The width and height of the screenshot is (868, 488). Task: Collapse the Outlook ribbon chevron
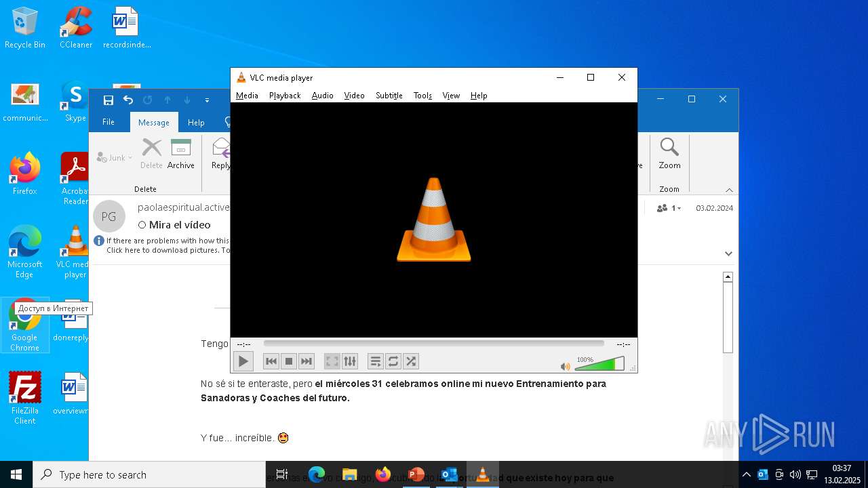pos(729,190)
